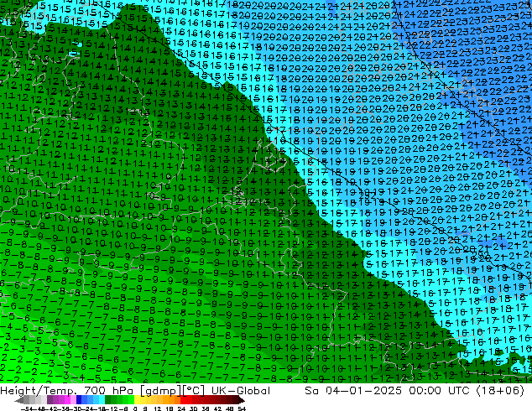532x411 pixels.
Task: Click the magenta legend color near -36
Action: click(x=67, y=401)
